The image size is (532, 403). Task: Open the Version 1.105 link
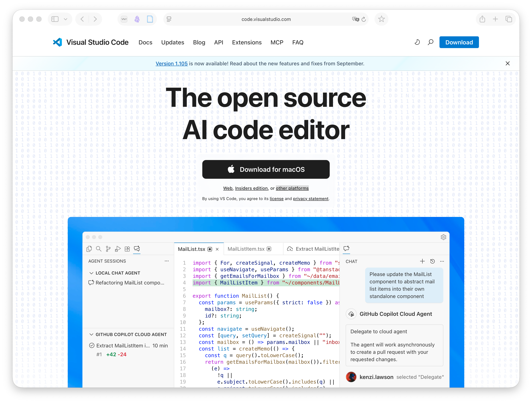(171, 63)
